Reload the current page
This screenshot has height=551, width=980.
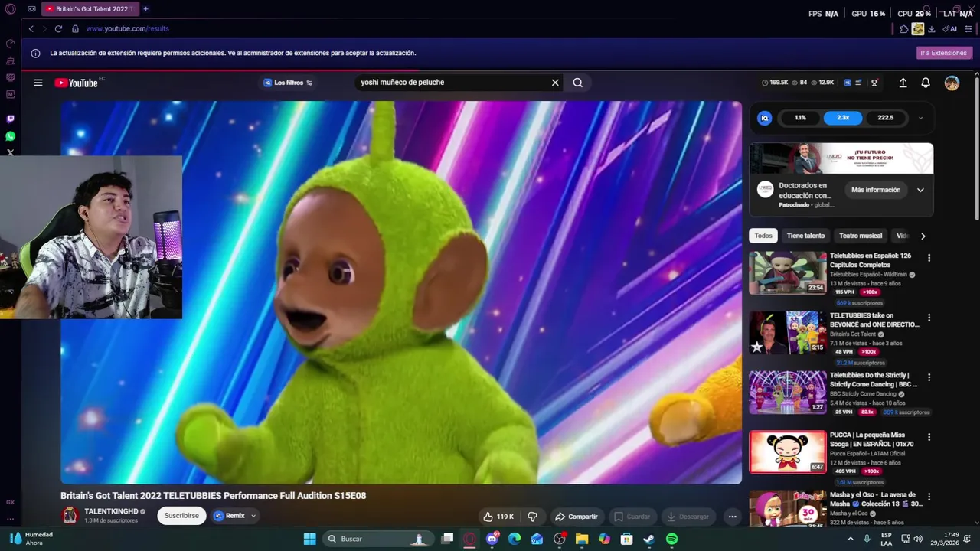coord(58,29)
